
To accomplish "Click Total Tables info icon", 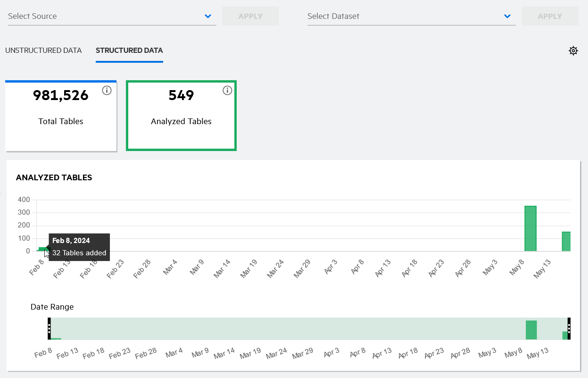I will 107,91.
